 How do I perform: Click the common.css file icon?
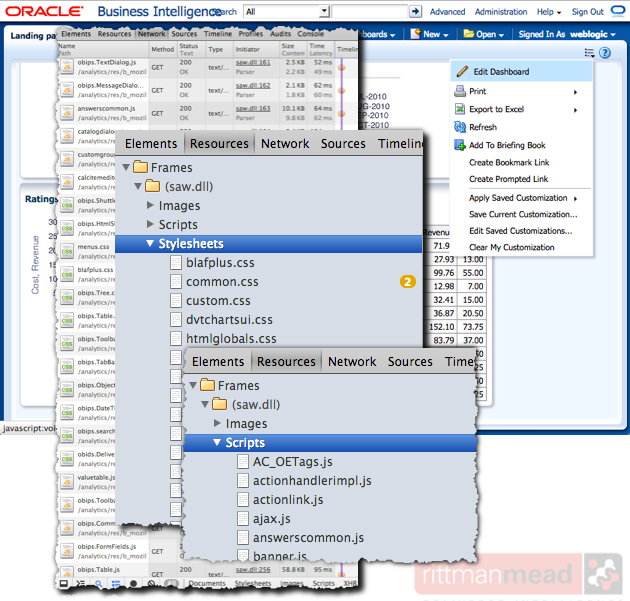click(176, 282)
